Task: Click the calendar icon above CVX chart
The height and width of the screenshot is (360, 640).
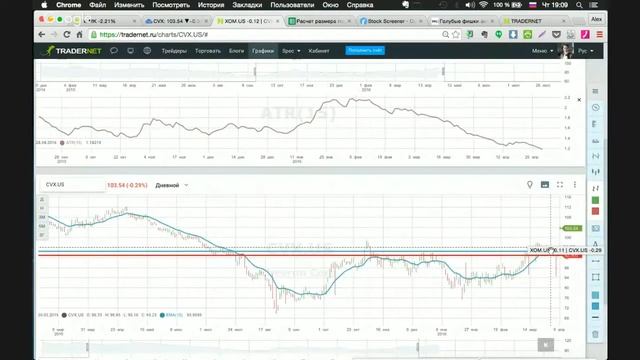Action: [x=545, y=184]
